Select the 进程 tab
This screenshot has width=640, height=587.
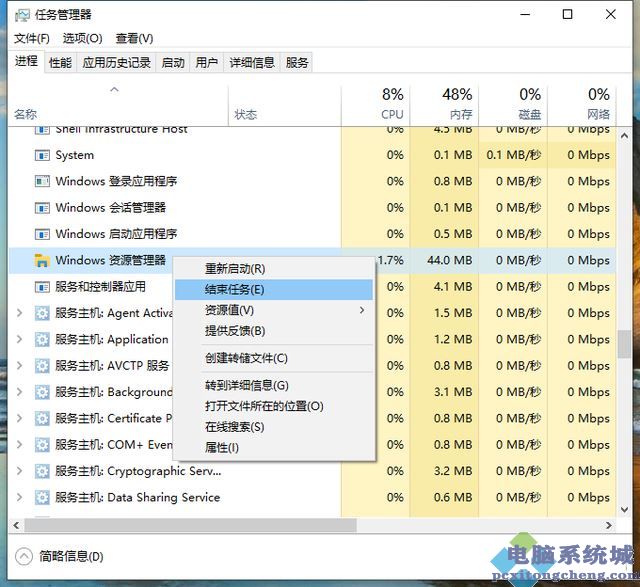point(26,62)
